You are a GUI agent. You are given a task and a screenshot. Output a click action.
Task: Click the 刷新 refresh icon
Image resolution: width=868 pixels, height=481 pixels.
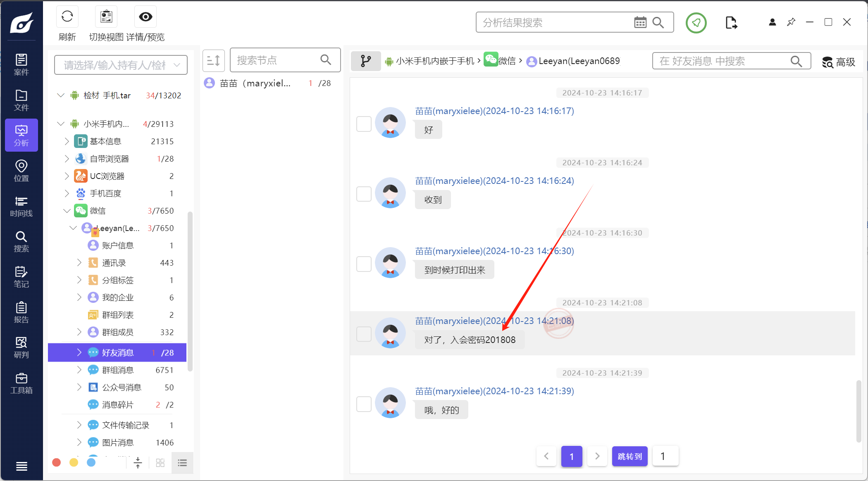pyautogui.click(x=67, y=17)
